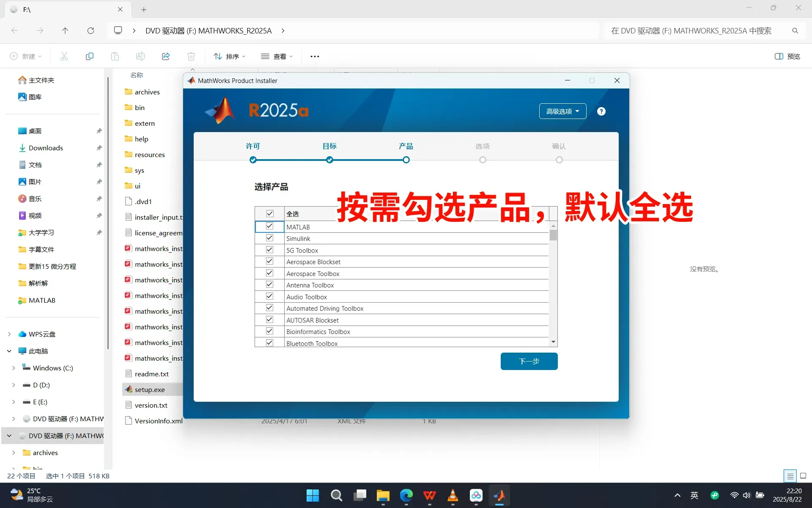812x508 pixels.
Task: Go to the License (许可) step tab
Action: pyautogui.click(x=253, y=146)
